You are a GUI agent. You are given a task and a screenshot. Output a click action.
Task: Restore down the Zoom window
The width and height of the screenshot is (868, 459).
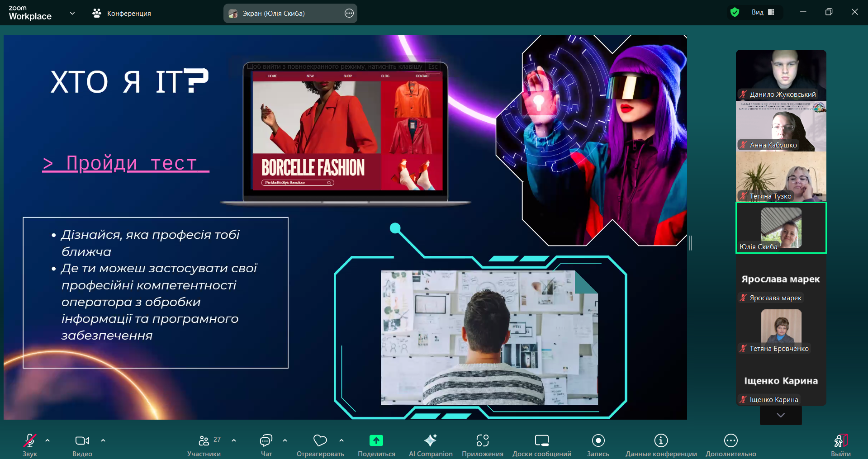tap(829, 12)
